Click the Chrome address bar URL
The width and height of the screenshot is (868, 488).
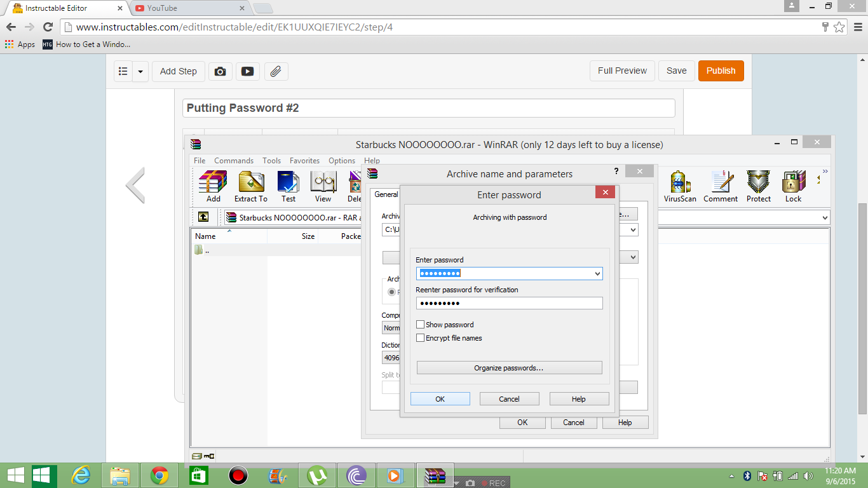[234, 27]
